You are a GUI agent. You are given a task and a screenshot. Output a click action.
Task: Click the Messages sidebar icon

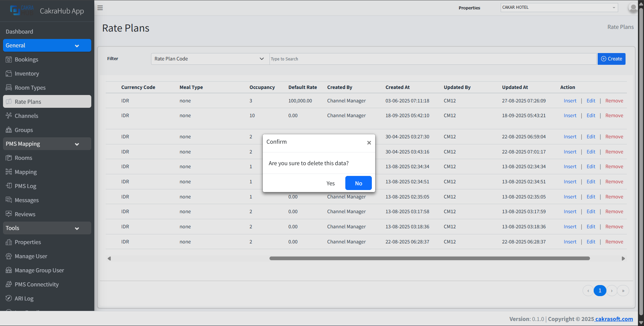(x=9, y=200)
